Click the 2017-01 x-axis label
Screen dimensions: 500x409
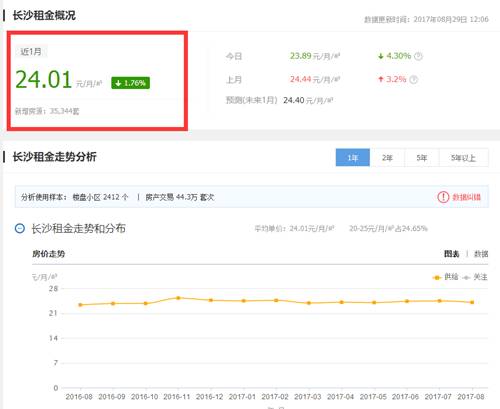click(242, 397)
